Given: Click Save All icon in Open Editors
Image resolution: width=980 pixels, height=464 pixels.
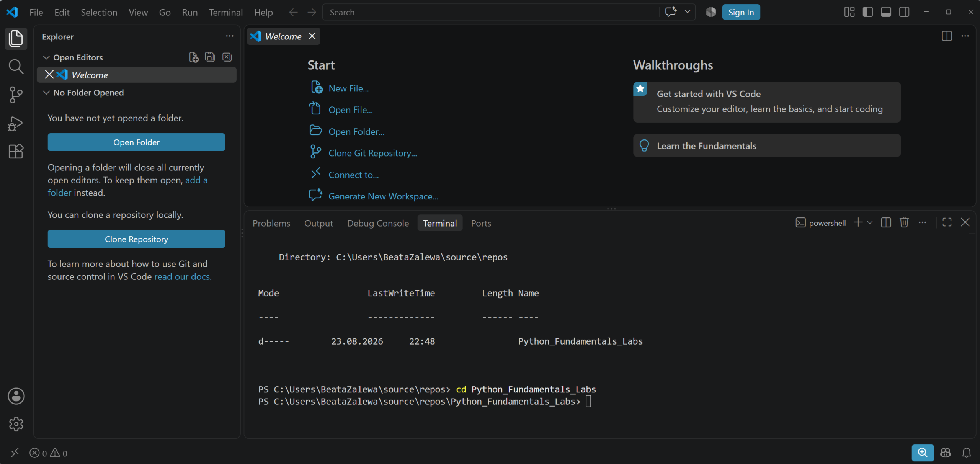Looking at the screenshot, I should point(210,57).
